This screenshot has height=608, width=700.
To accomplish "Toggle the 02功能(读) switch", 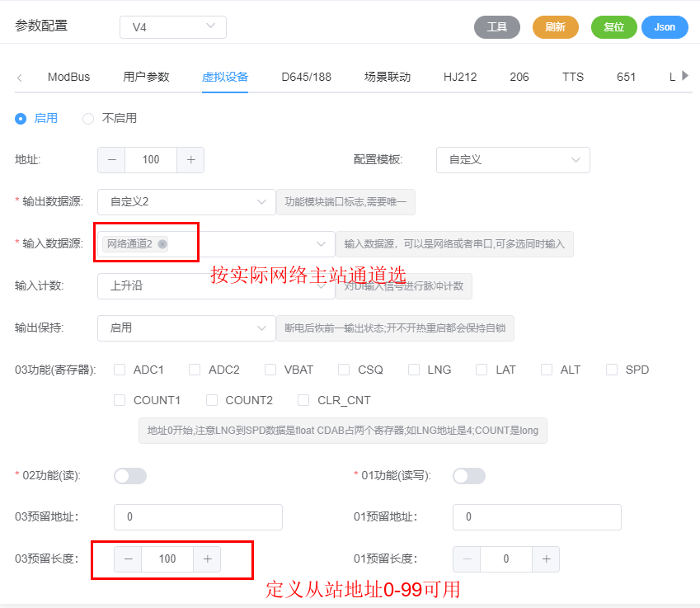I will click(x=130, y=476).
